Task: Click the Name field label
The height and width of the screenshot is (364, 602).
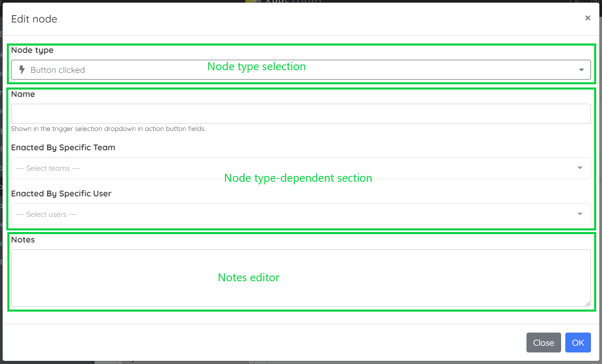Action: [24, 94]
